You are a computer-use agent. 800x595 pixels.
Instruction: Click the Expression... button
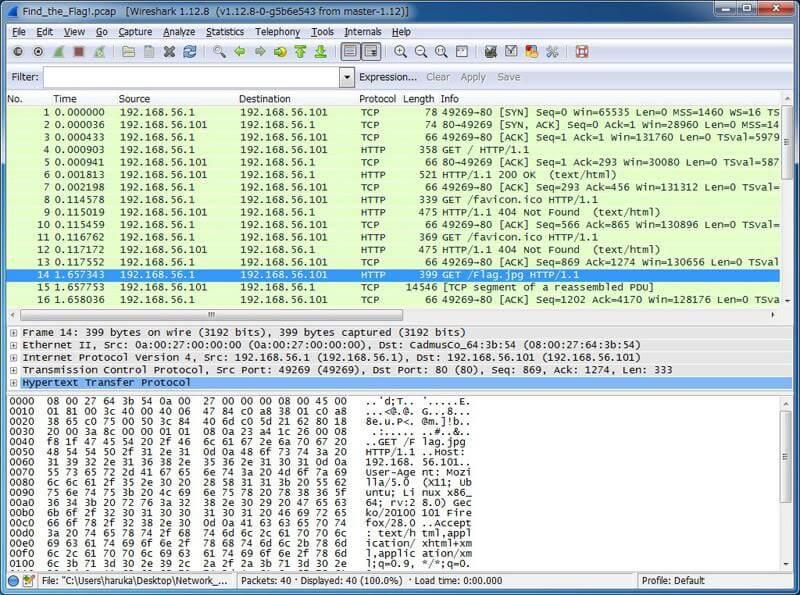tap(388, 77)
